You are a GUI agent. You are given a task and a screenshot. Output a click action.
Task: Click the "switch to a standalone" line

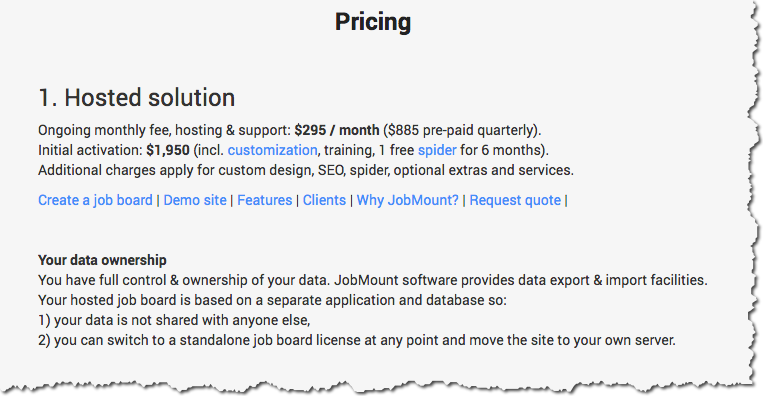pos(357,340)
